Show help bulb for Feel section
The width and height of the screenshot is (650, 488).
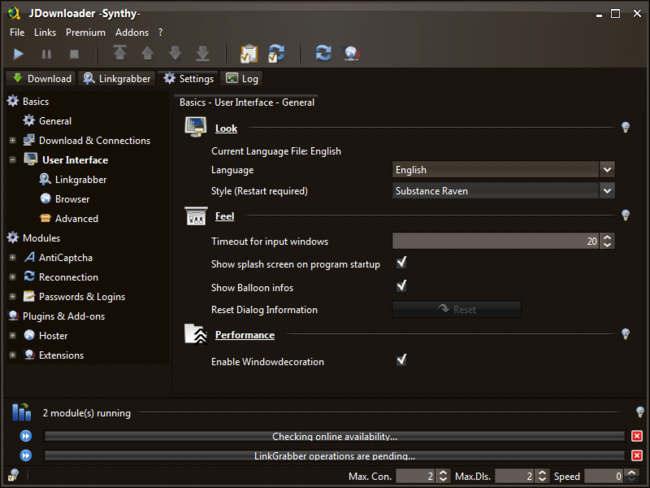pyautogui.click(x=626, y=215)
